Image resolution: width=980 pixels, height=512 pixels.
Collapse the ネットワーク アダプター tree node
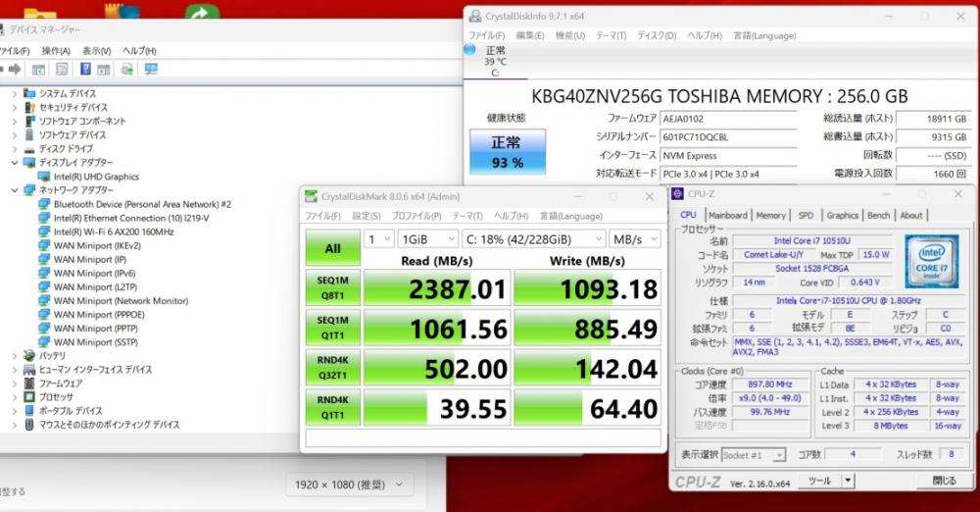pos(15,189)
